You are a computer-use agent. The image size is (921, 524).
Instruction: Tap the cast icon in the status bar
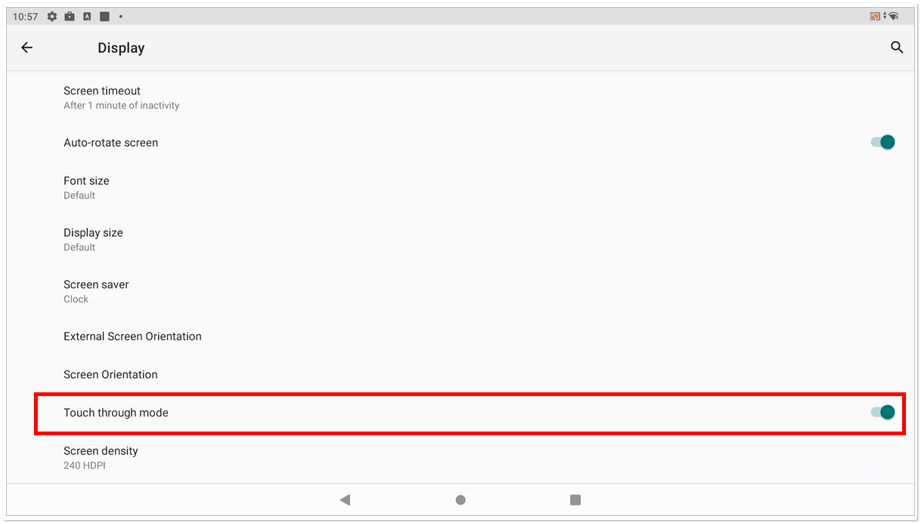[875, 16]
